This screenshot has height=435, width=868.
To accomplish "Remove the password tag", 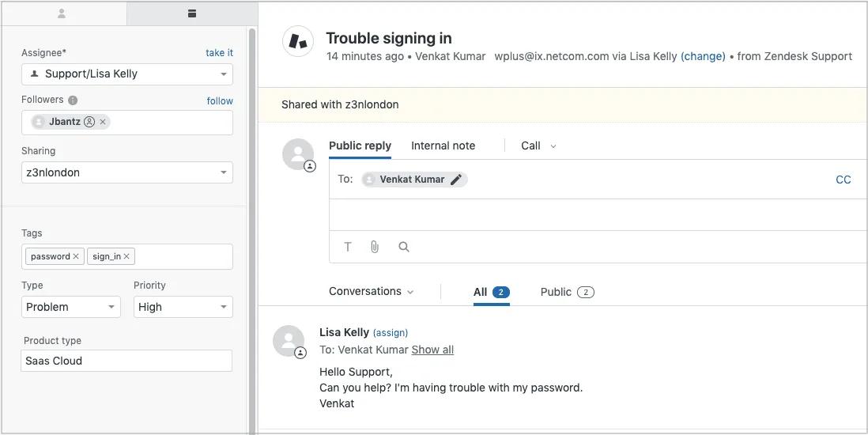I will point(76,256).
